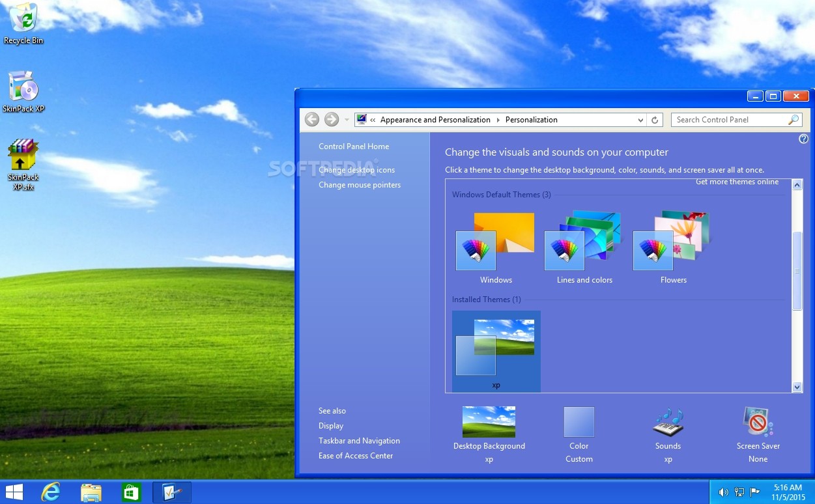This screenshot has width=815, height=504.
Task: Select Personalization in the breadcrumb bar
Action: coord(532,119)
